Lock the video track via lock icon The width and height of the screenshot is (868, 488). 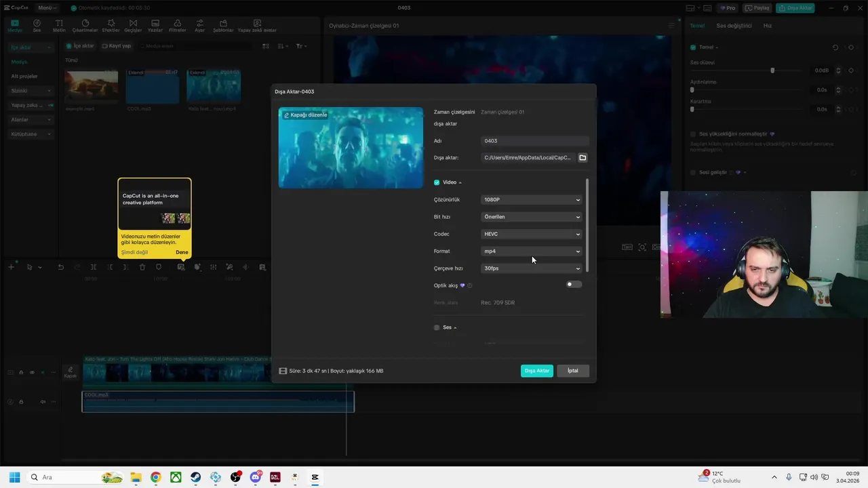click(21, 372)
